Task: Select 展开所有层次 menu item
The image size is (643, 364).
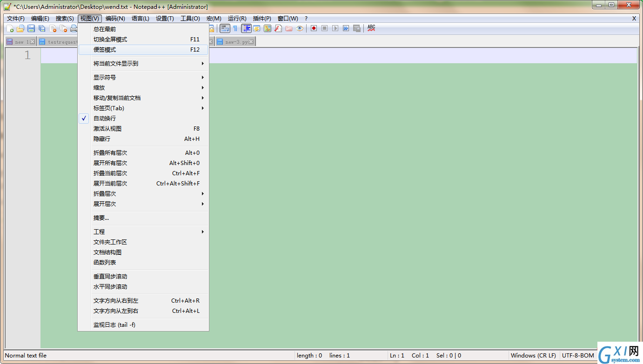Action: 143,163
